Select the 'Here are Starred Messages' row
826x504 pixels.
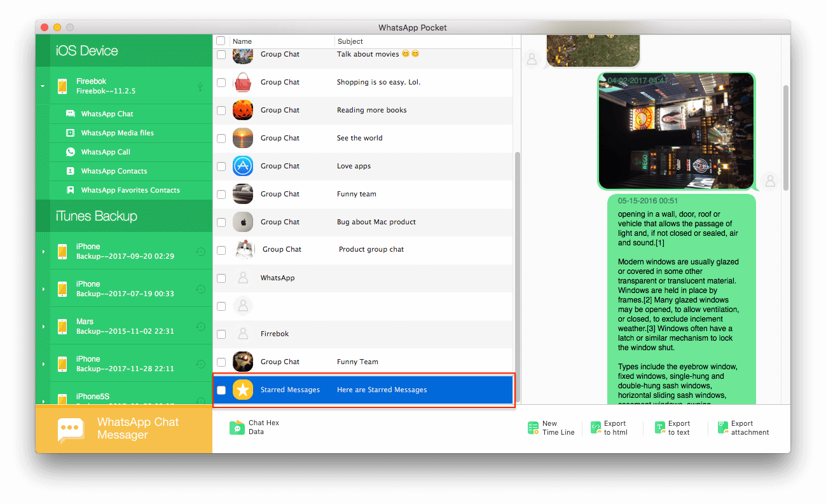coord(362,390)
